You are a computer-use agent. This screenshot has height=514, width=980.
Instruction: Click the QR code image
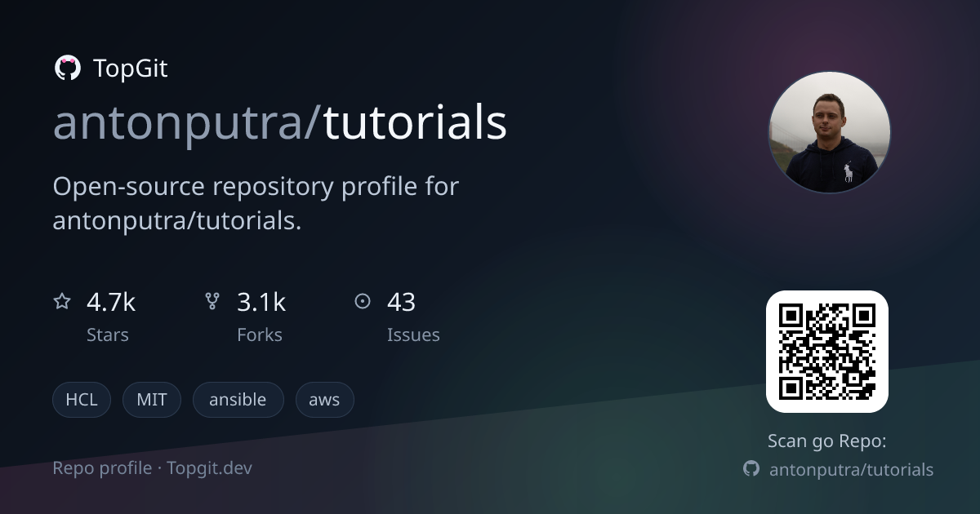(x=827, y=352)
